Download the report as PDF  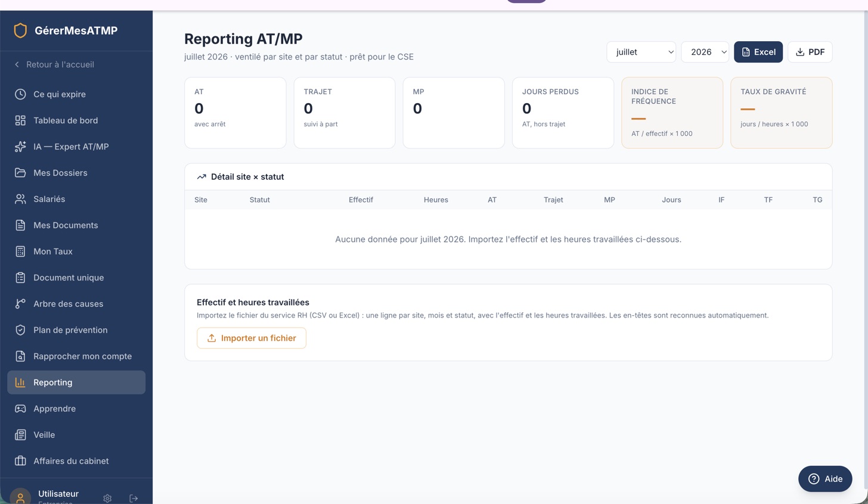pos(810,52)
